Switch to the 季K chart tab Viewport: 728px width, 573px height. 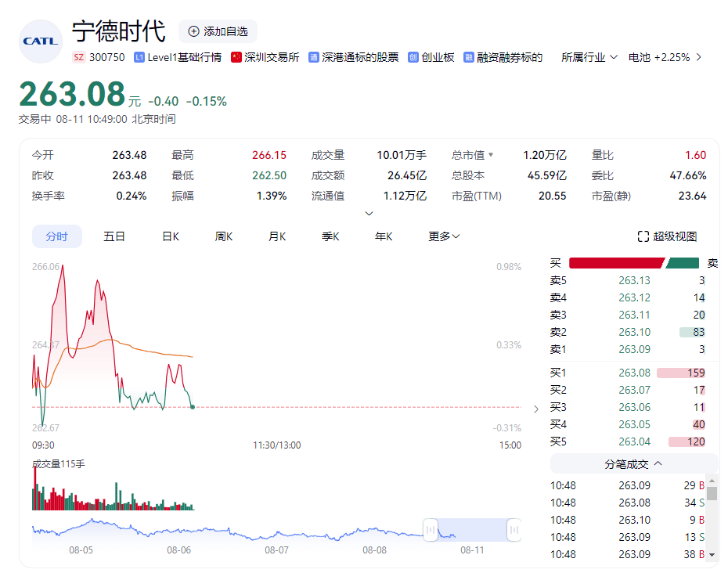click(330, 236)
